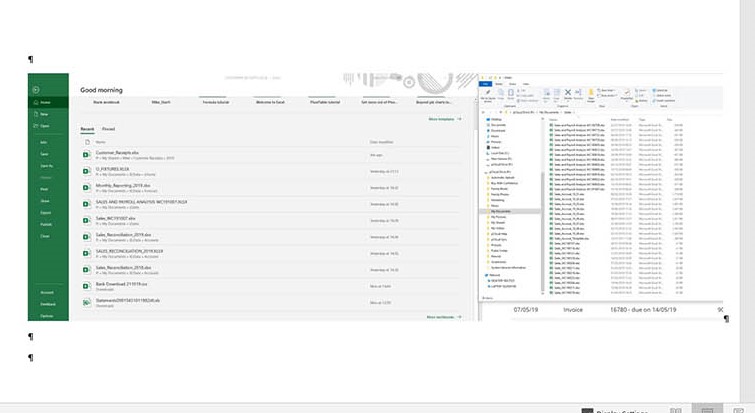
Task: Select Videos in Explorer navigation pane
Action: click(x=494, y=147)
